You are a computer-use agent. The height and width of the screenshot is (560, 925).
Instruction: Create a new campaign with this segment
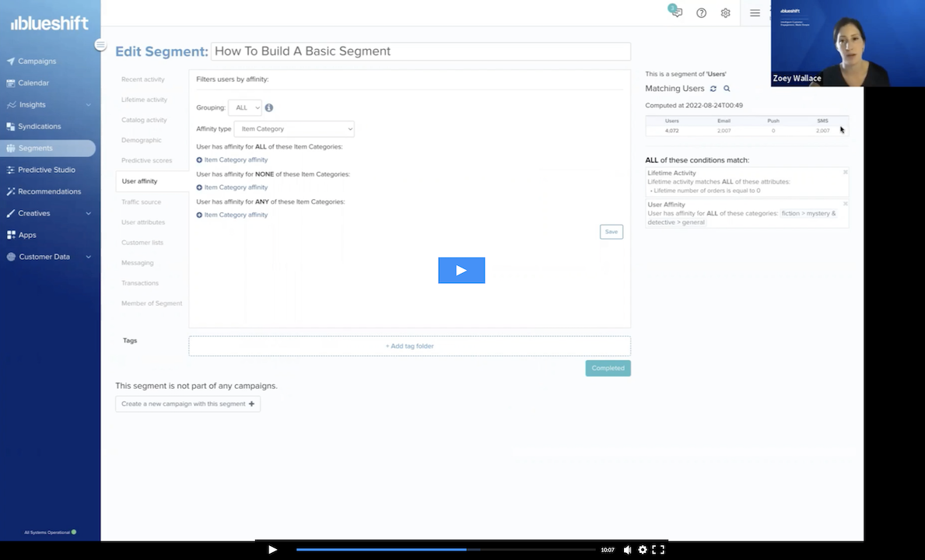(187, 404)
